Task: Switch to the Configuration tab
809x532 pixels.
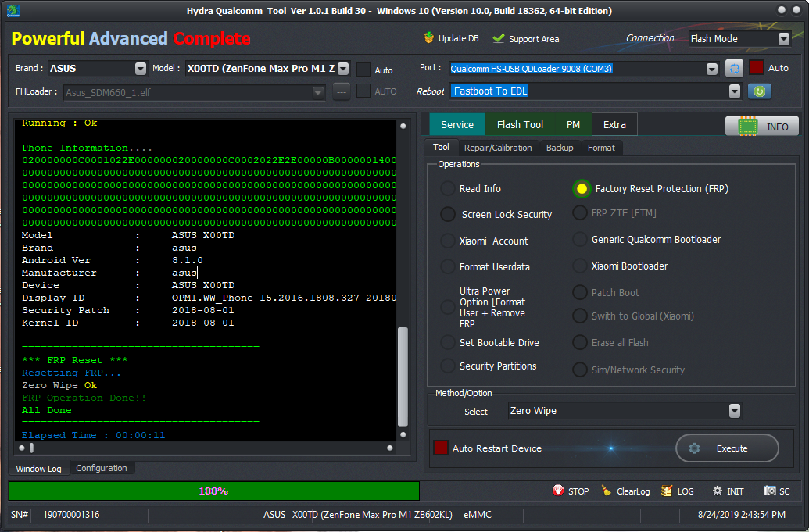Action: point(102,468)
